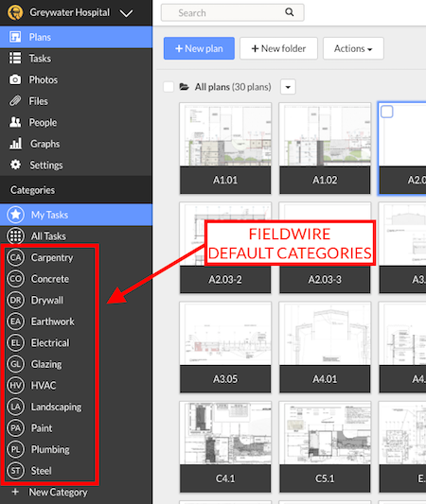This screenshot has width=426, height=504.
Task: Select the Landscaping category name
Action: (x=56, y=407)
